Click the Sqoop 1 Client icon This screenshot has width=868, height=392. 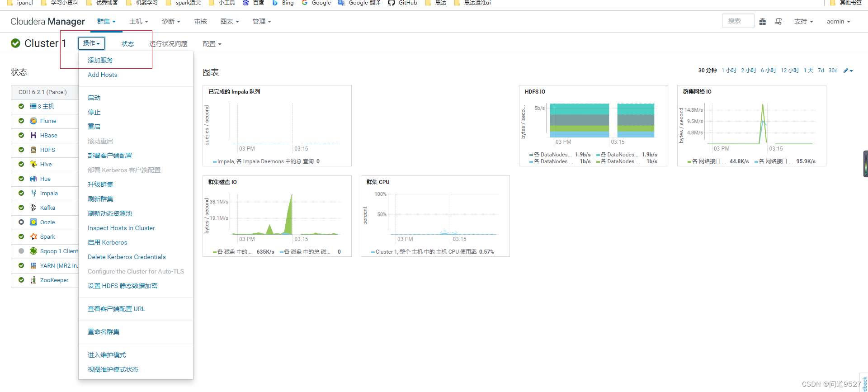(x=33, y=251)
